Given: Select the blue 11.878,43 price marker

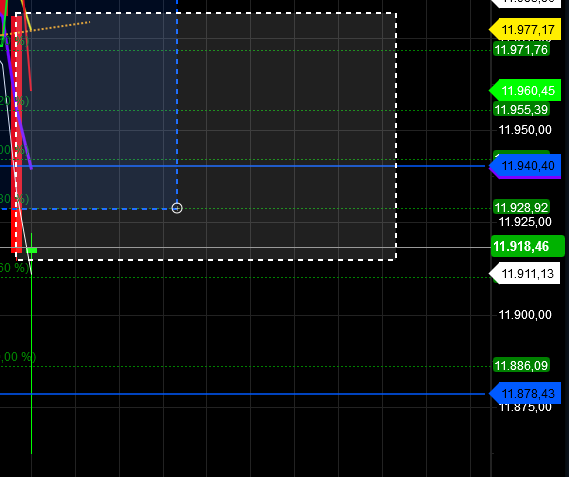Looking at the screenshot, I should pos(525,393).
